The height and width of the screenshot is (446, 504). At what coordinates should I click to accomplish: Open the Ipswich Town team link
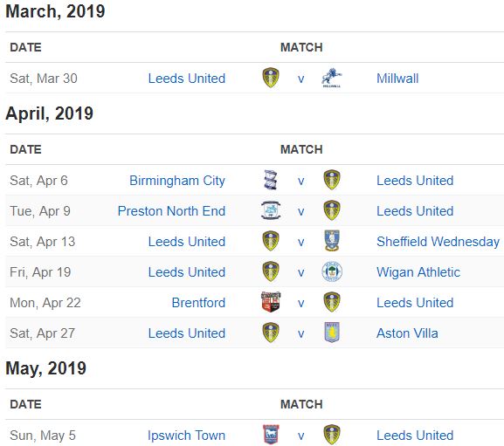click(x=186, y=436)
